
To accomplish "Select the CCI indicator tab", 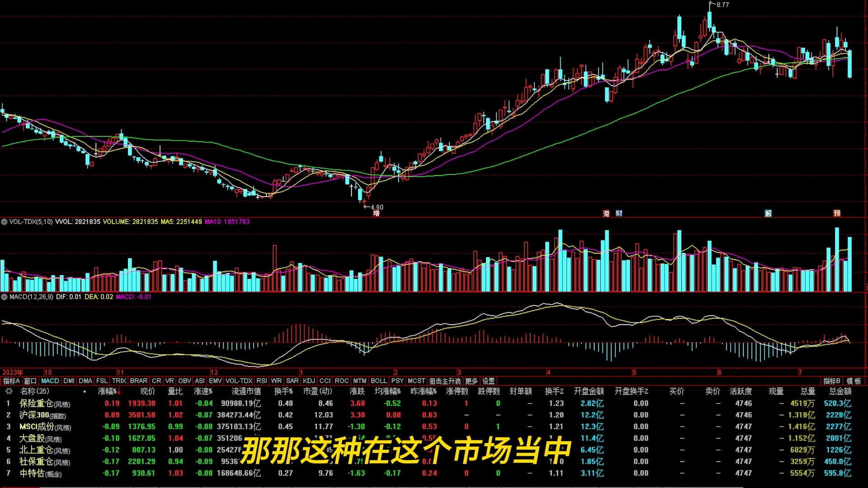I will point(325,381).
